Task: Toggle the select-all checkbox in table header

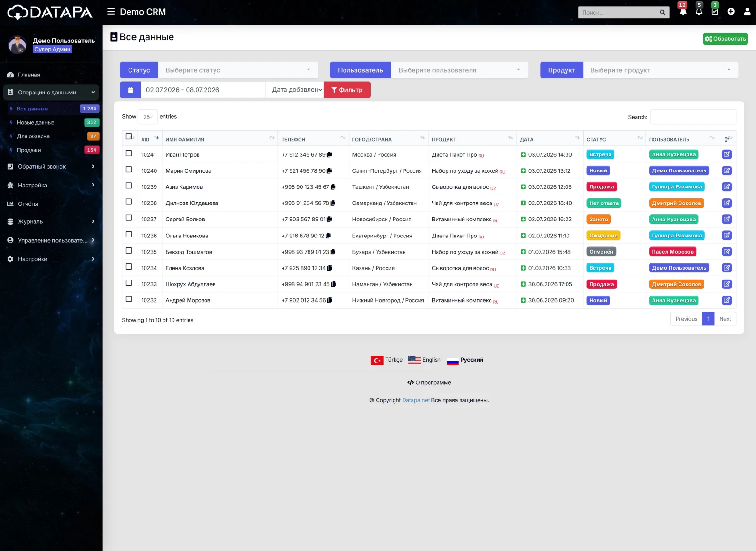Action: [129, 136]
